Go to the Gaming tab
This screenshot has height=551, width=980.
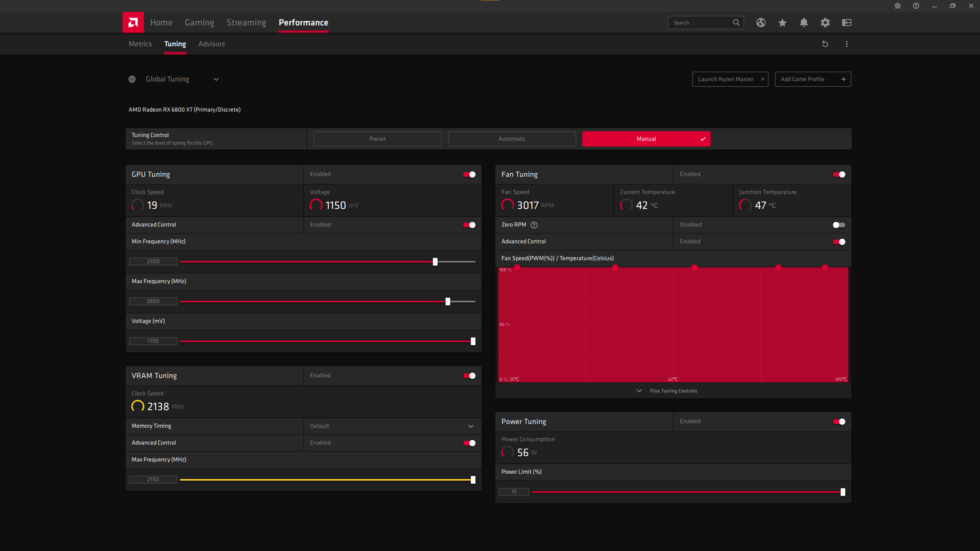coord(199,23)
